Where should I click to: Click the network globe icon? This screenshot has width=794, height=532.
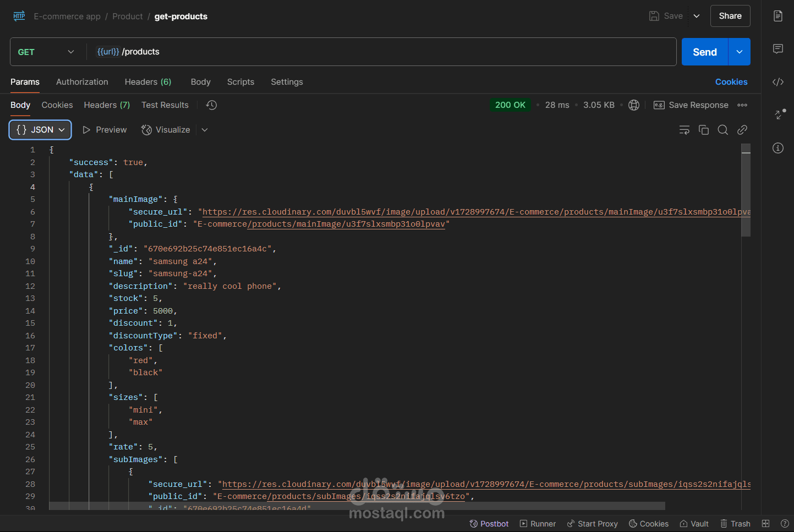pos(634,105)
